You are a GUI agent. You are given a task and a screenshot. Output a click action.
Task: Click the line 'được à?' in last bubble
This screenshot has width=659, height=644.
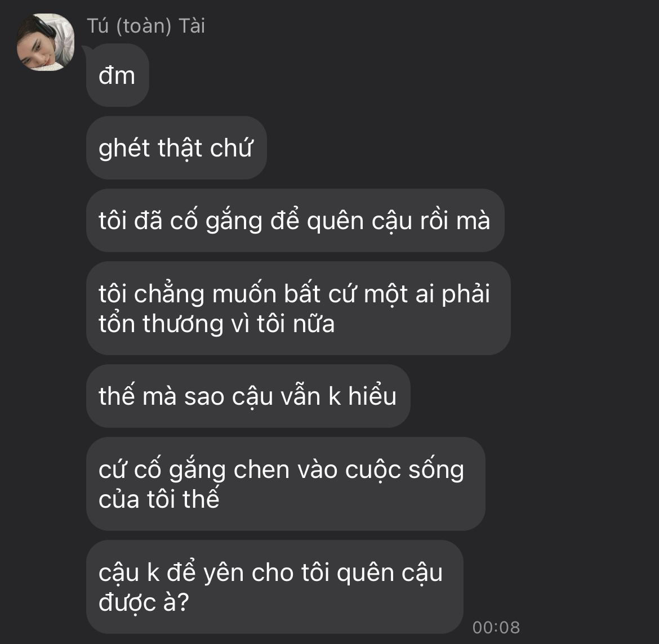tap(144, 603)
